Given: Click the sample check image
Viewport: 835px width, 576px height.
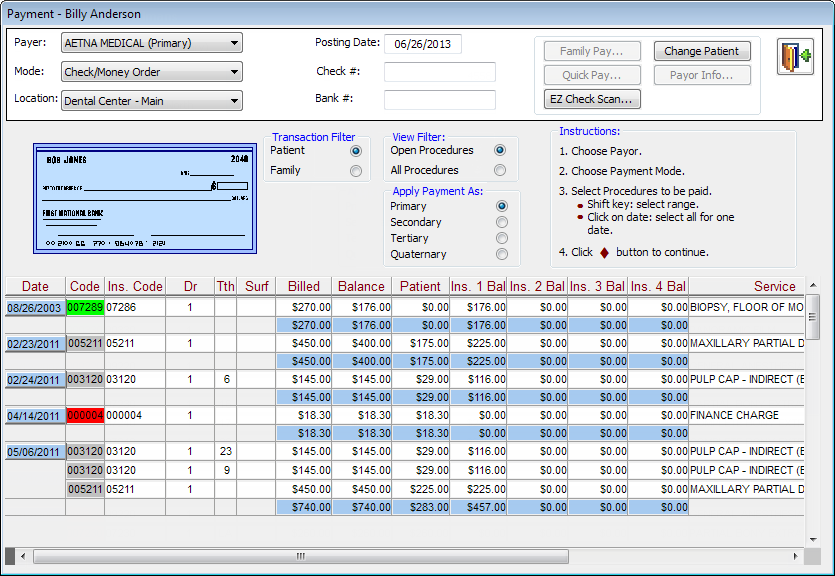Looking at the screenshot, I should coord(145,197).
